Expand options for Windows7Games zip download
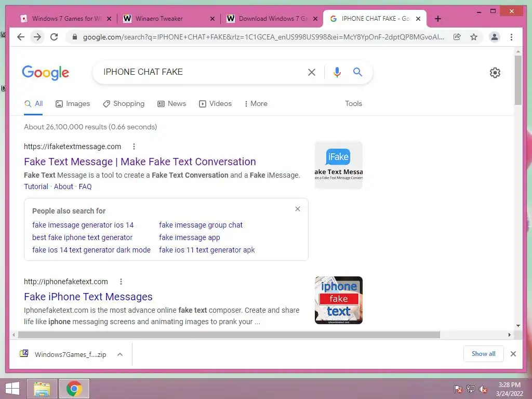532x399 pixels. (120, 354)
